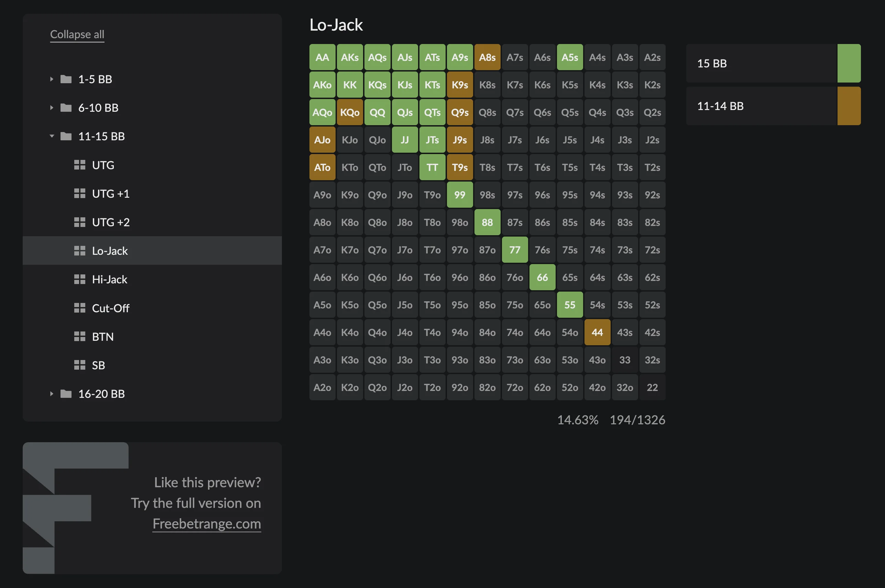Select the Cut-Off position

[152, 308]
